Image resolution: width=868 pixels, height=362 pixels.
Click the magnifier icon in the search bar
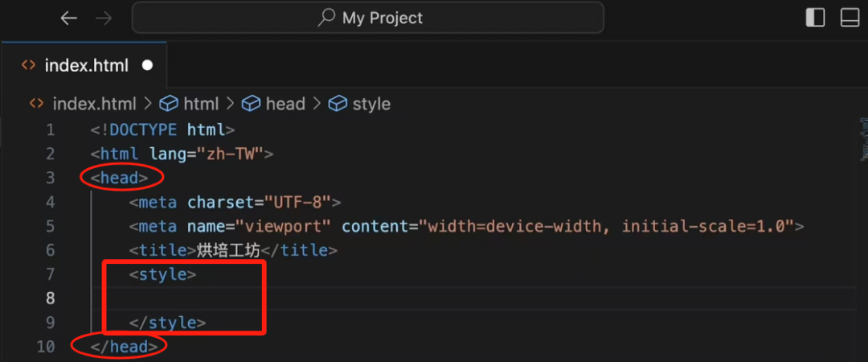(x=326, y=18)
